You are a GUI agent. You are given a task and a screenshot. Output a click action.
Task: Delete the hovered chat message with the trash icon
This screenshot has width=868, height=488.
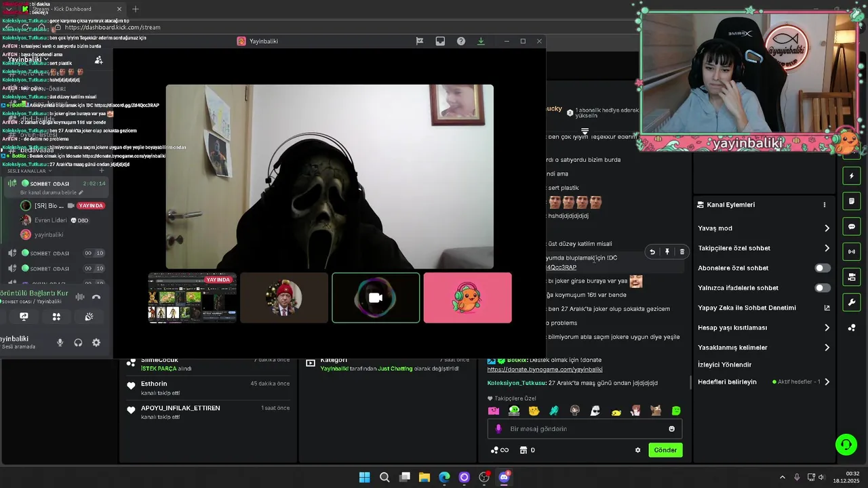click(x=682, y=252)
